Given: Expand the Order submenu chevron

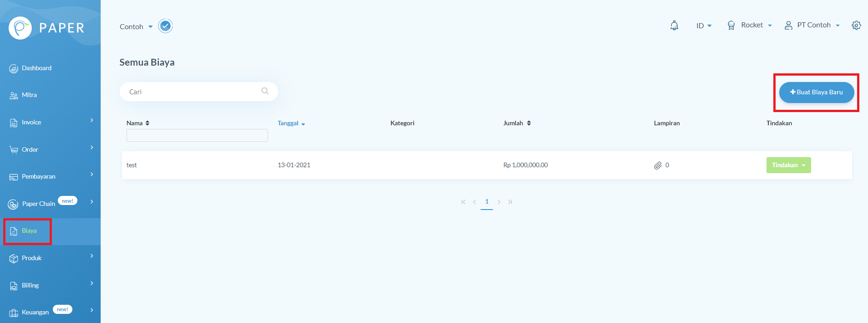Looking at the screenshot, I should (92, 148).
